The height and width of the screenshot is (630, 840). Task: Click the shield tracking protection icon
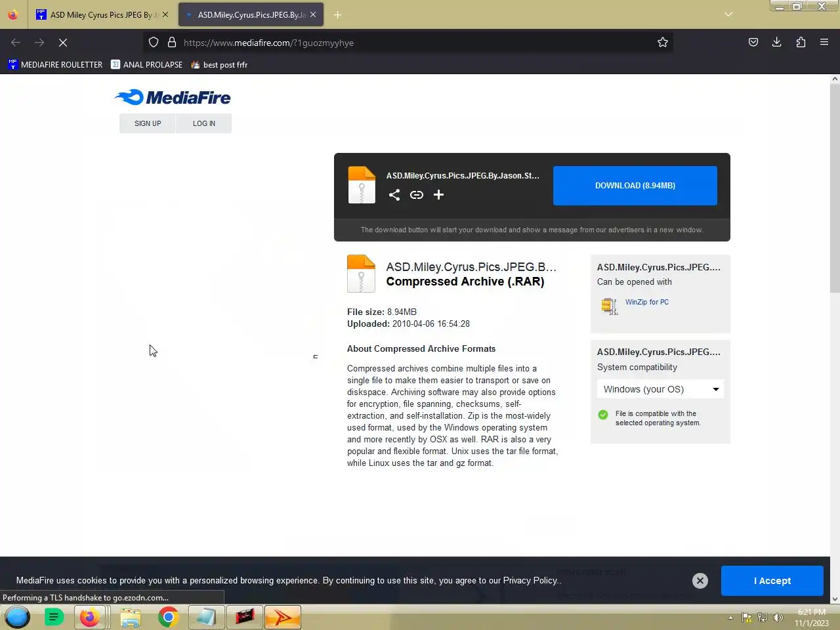pyautogui.click(x=154, y=43)
